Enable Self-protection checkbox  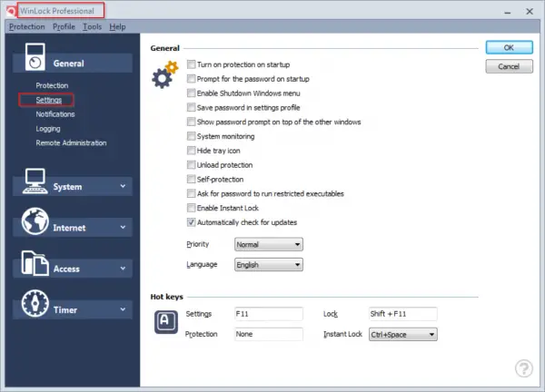tap(191, 179)
